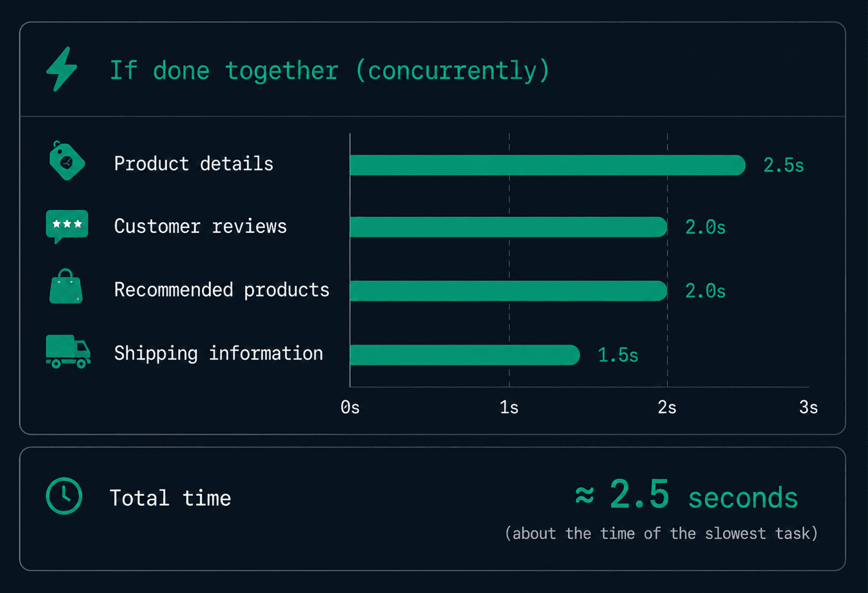The width and height of the screenshot is (868, 593).
Task: Click the Product details label
Action: 193,164
